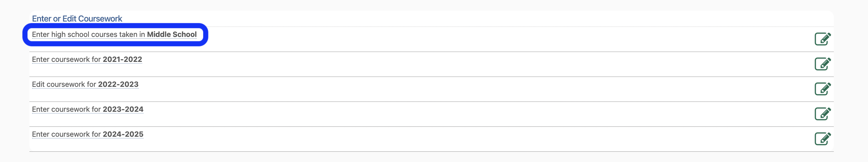868x162 pixels.
Task: Click the 'Enter or Edit Coursework' heading
Action: [77, 19]
